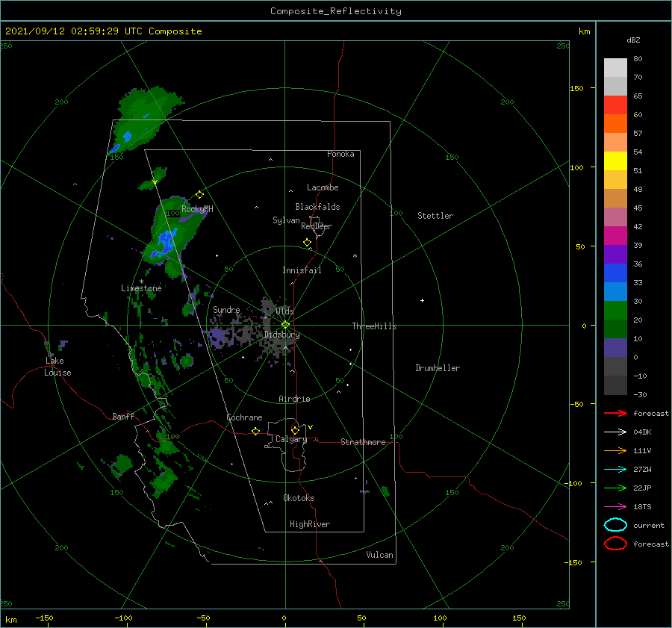Click the yellow radar-site diamond at map center
The height and width of the screenshot is (628, 672).
click(285, 325)
